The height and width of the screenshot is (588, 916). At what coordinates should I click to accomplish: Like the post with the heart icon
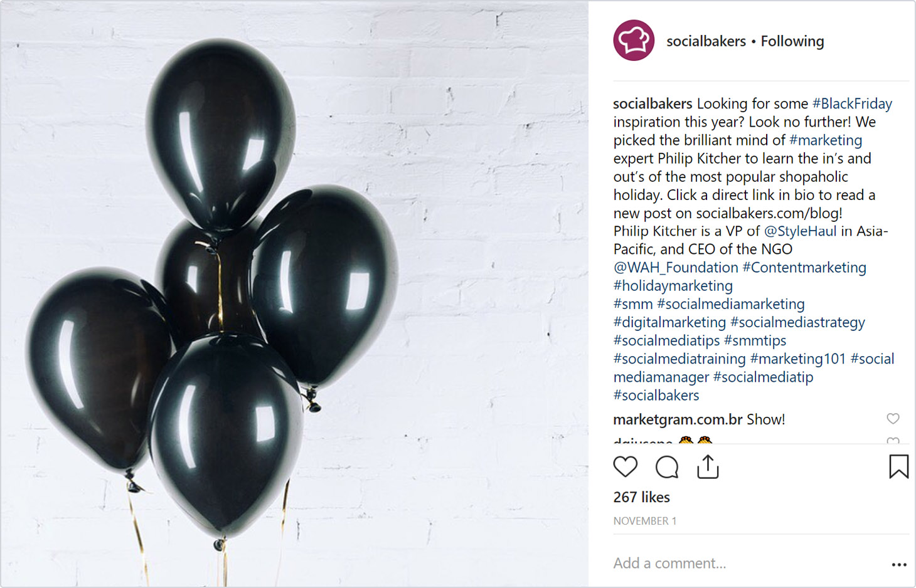tap(625, 466)
